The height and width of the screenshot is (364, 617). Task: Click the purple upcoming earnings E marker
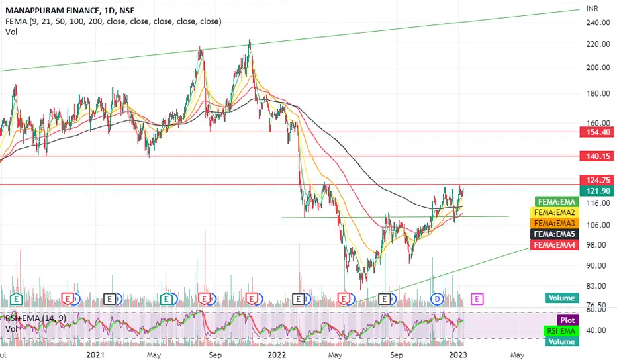pyautogui.click(x=477, y=299)
